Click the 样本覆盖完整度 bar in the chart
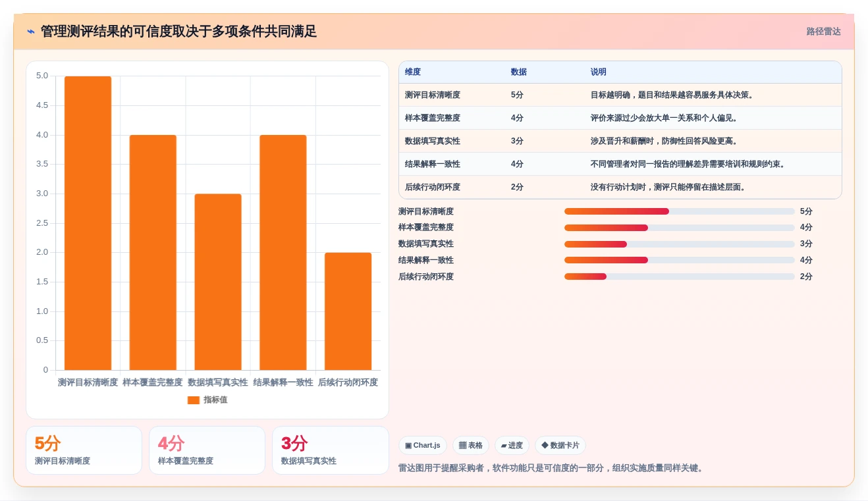The image size is (868, 501). pos(153,252)
